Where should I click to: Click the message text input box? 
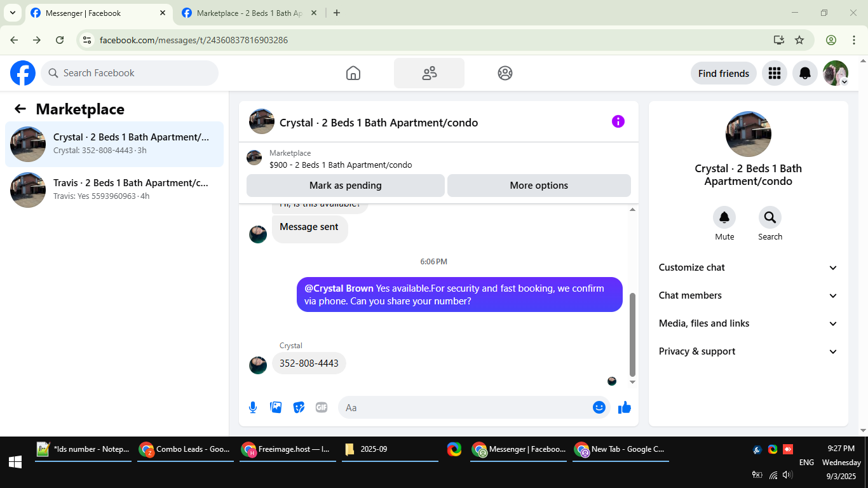tap(465, 407)
